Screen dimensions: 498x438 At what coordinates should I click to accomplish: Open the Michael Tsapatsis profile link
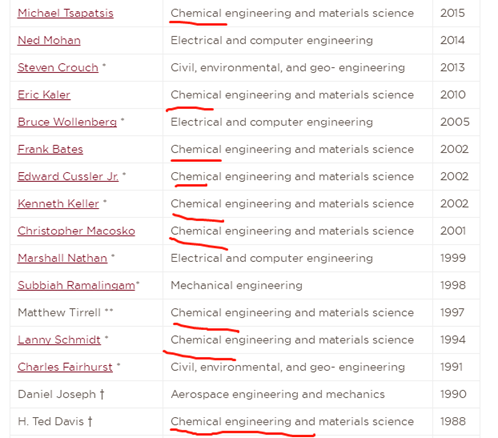[x=65, y=13]
